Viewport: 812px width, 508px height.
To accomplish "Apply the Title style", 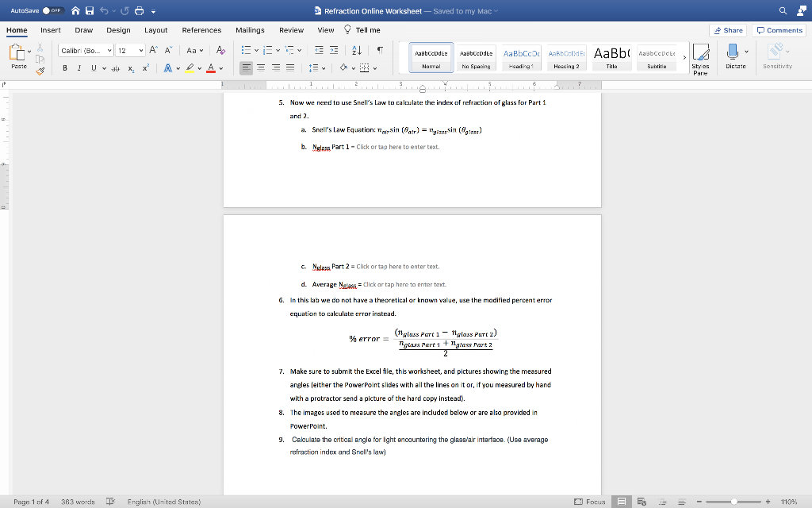I will click(611, 57).
